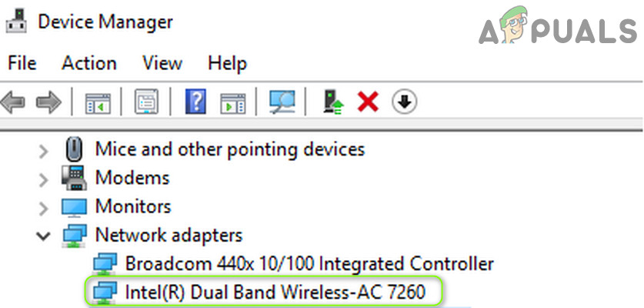Scan for hardware changes toolbar icon

tap(282, 102)
